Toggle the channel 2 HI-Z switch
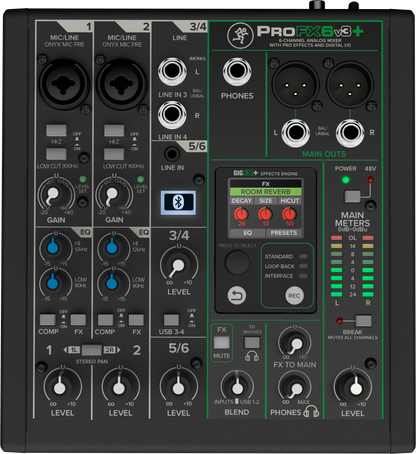Screen dimensions: 416x454 tap(114, 131)
